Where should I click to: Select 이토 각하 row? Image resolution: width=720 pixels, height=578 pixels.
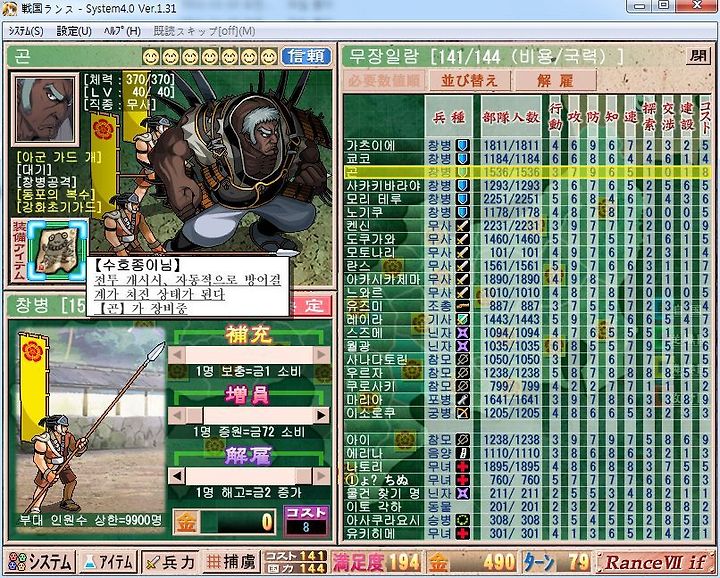pyautogui.click(x=527, y=506)
